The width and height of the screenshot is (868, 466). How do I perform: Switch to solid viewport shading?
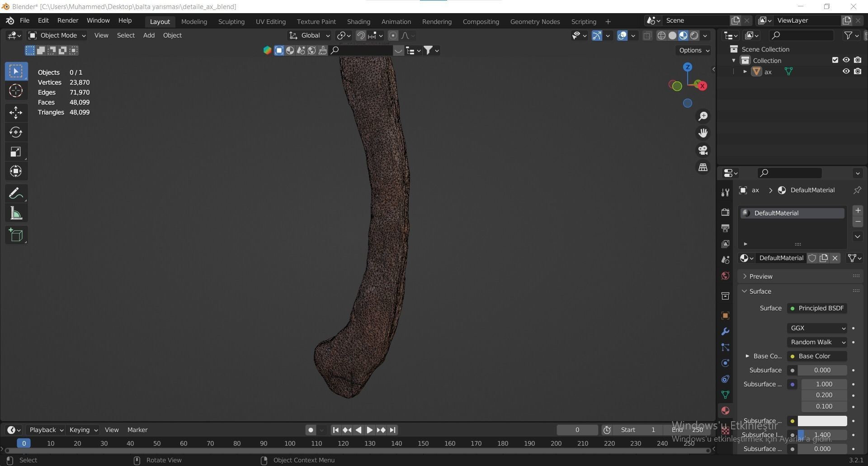click(672, 36)
